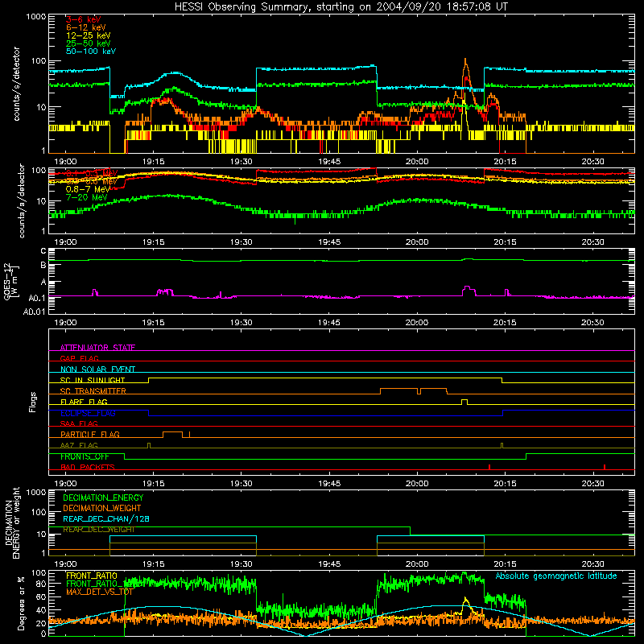644x644 pixels.
Task: Click the Degrees or % axis label
Action: (21, 603)
